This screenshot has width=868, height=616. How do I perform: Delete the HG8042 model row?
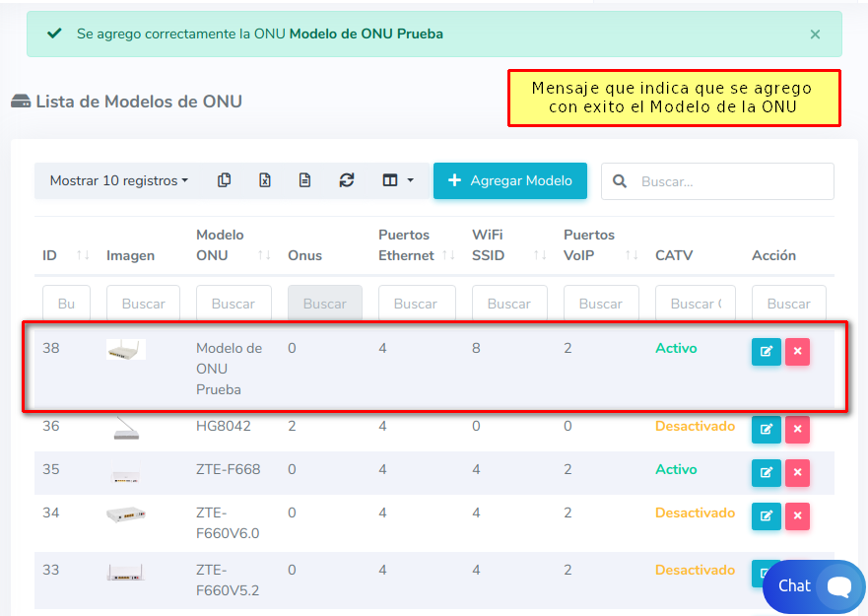[x=797, y=430]
